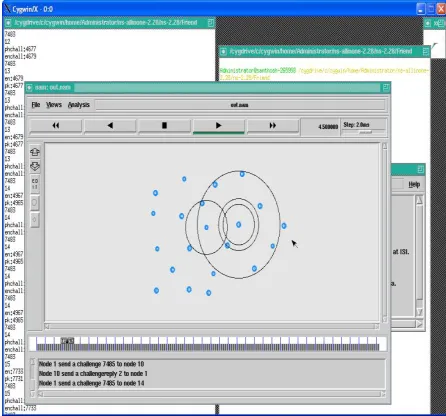The image size is (446, 416).
Task: Stop the animation playback
Action: [164, 126]
